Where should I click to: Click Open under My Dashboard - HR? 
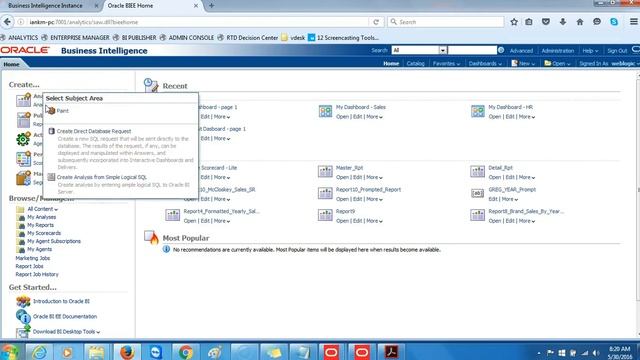pos(495,117)
